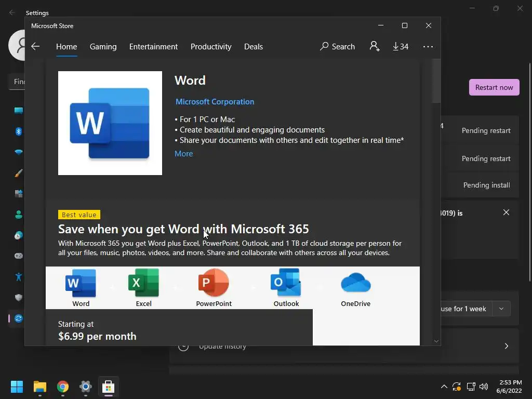
Task: Click the Microsoft Store vertical scrollbar thumb
Action: click(x=436, y=81)
